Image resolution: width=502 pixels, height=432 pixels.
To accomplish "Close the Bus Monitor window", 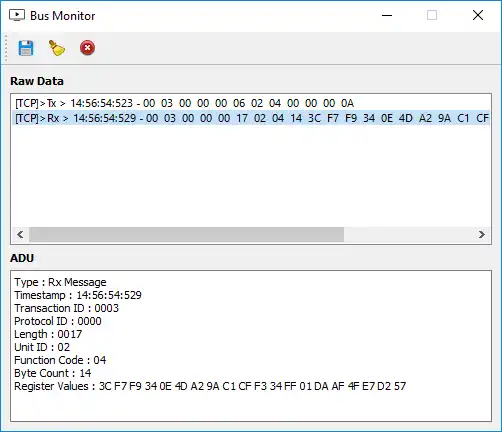I will coord(478,15).
